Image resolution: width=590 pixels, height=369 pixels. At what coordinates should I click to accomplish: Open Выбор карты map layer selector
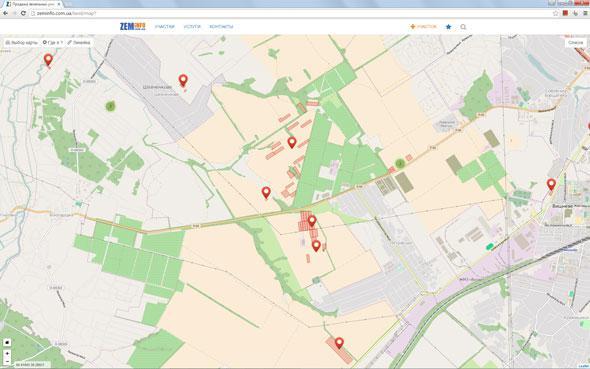pyautogui.click(x=21, y=43)
